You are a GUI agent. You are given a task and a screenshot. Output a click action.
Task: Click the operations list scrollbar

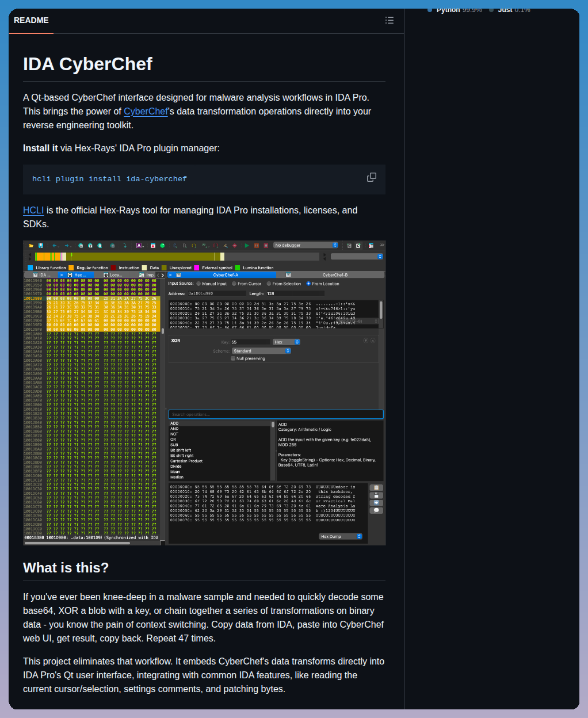(273, 450)
